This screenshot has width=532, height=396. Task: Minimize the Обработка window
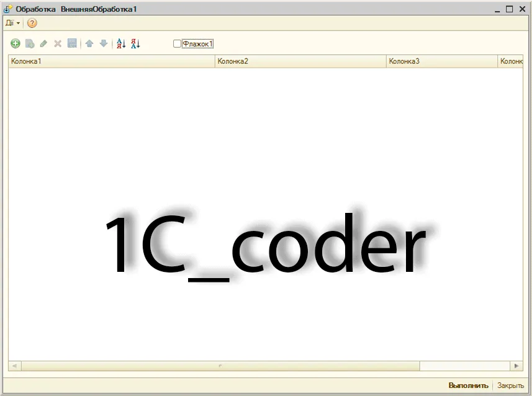[497, 9]
